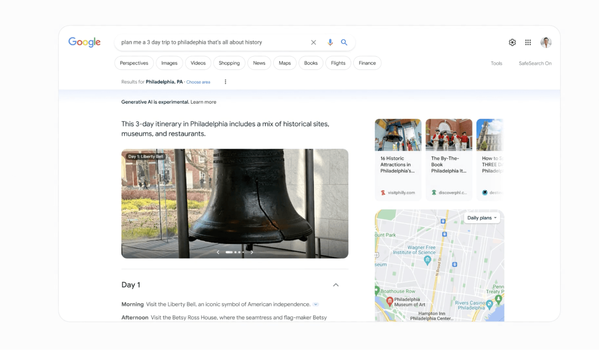Open the Learn more link about Generative AI
The width and height of the screenshot is (599, 364).
tap(203, 102)
